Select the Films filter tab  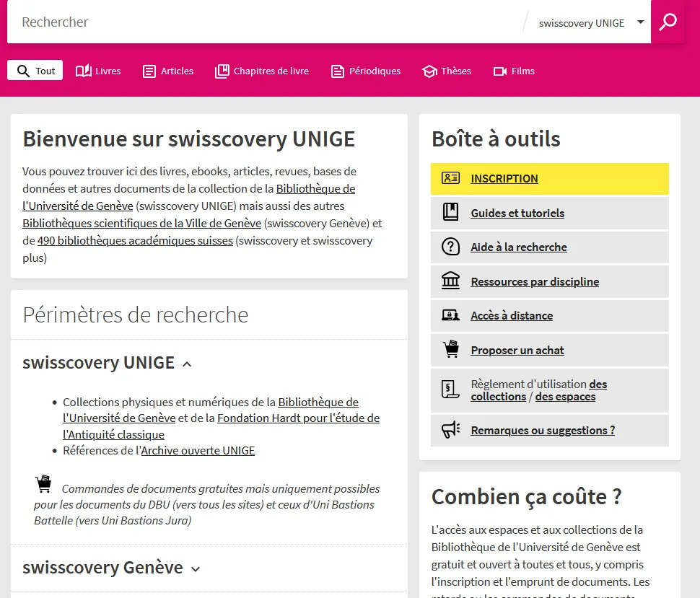(x=514, y=71)
